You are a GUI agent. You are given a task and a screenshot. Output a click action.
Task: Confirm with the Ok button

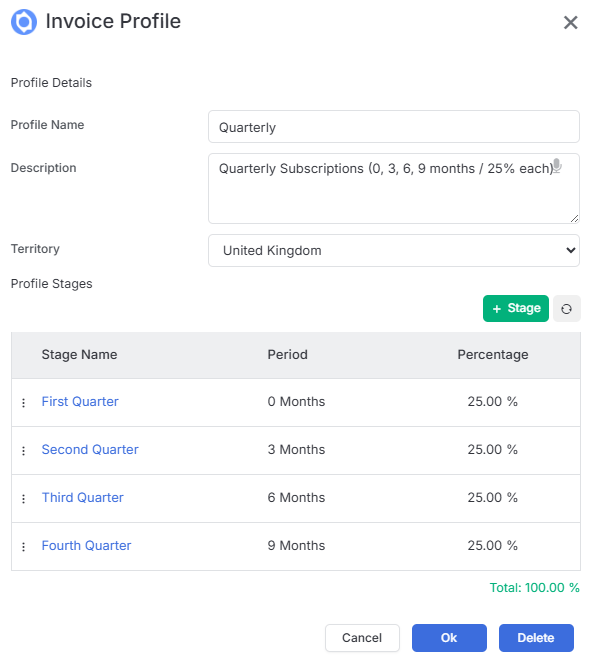tap(449, 638)
